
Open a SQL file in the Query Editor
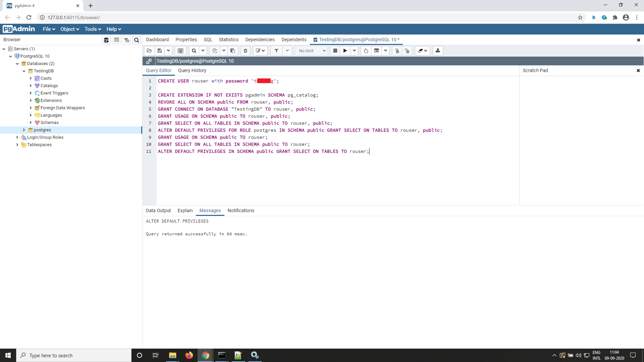click(x=149, y=51)
